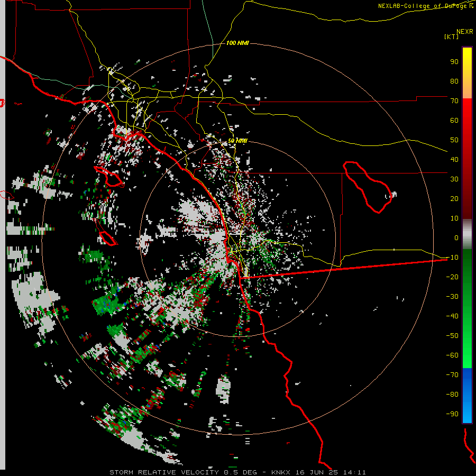The image size is (476, 476).
Task: Pick the bright red band below 70 on color scale
Action: tap(467, 110)
